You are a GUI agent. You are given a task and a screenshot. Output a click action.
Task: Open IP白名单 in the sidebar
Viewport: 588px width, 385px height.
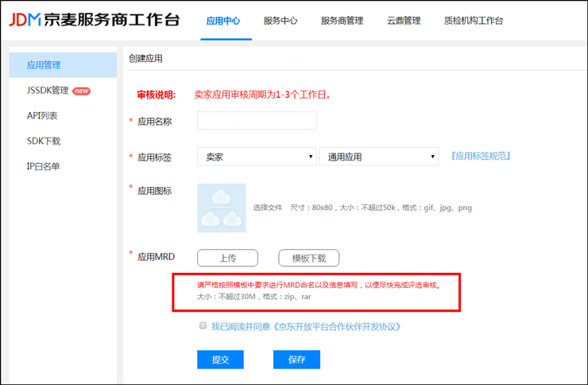click(43, 166)
